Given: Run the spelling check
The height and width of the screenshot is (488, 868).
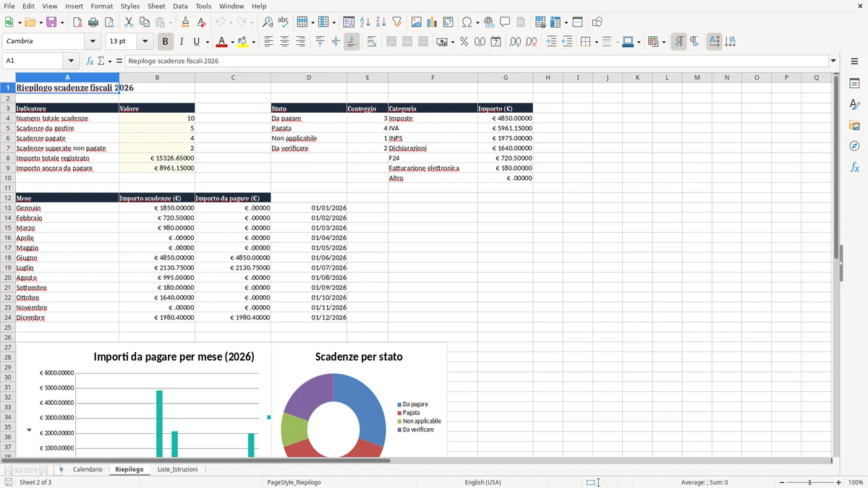Looking at the screenshot, I should click(284, 22).
